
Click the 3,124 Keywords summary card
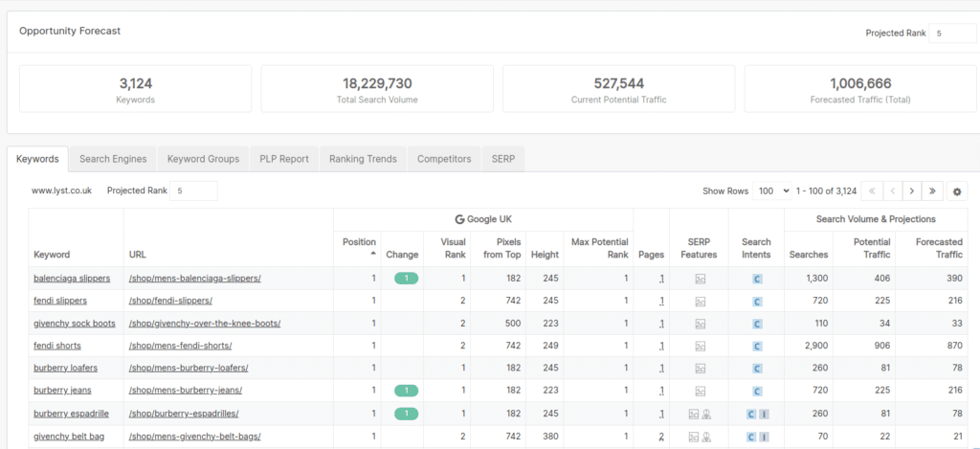coord(136,89)
